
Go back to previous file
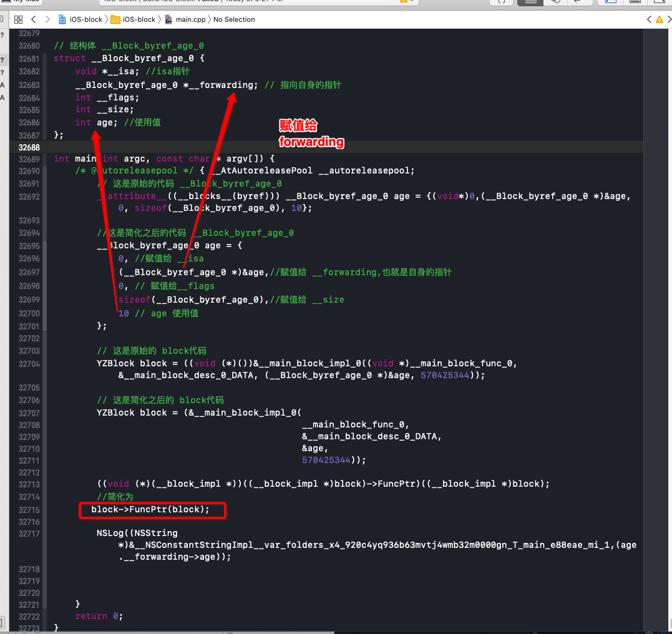click(x=34, y=19)
